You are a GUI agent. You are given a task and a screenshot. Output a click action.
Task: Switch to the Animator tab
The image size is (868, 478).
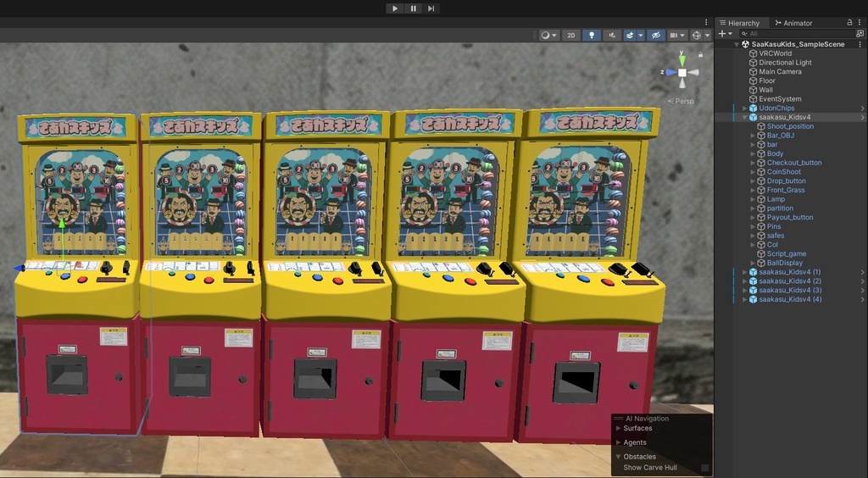point(793,23)
